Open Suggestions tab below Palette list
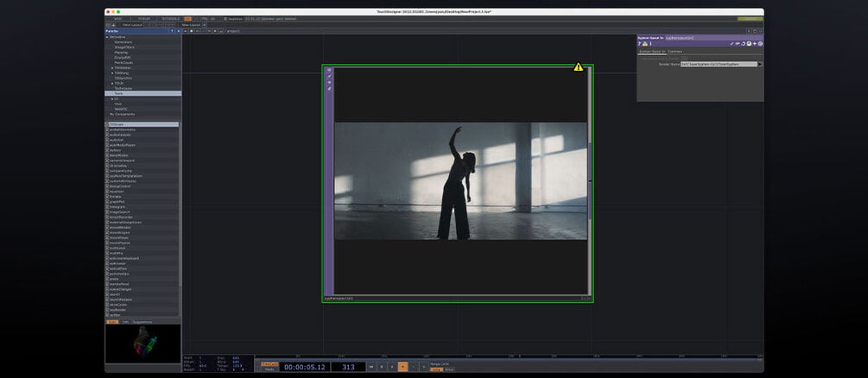The width and height of the screenshot is (868, 378). point(143,322)
